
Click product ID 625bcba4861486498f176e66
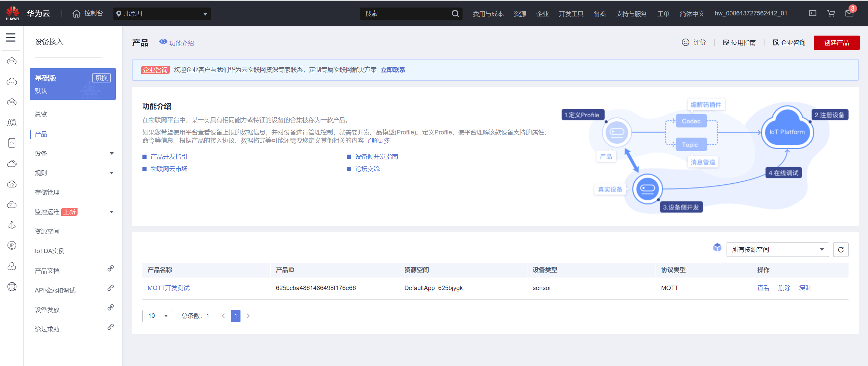[316, 288]
